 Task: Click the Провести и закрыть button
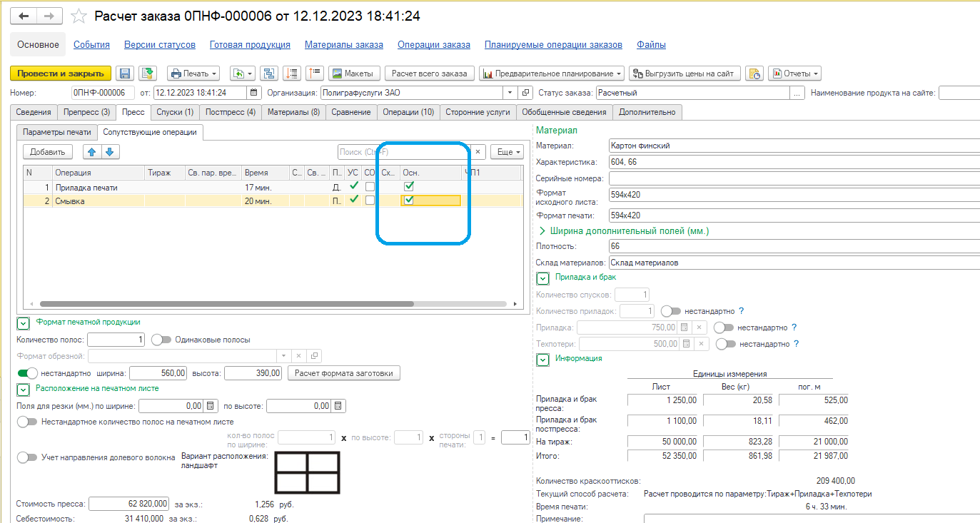[61, 73]
